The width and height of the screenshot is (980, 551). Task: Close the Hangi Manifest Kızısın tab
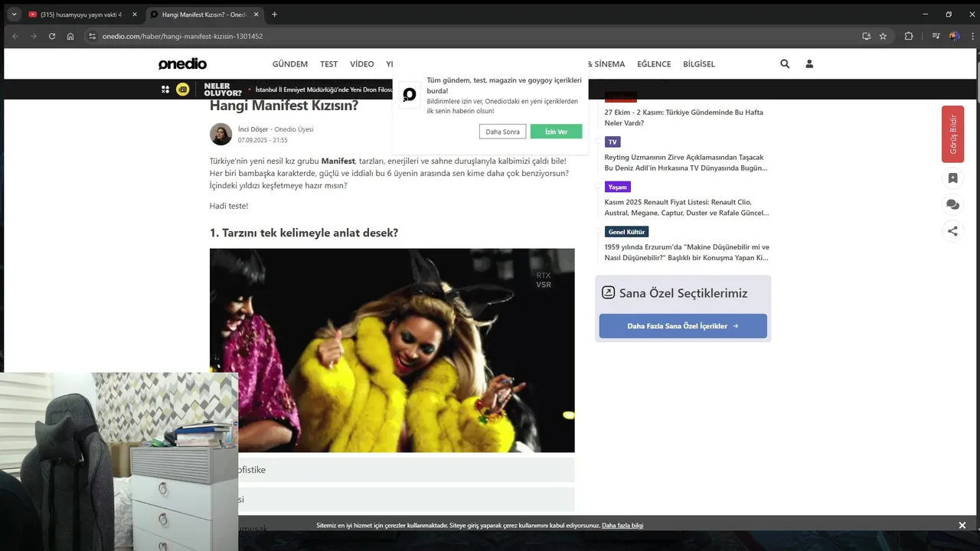pyautogui.click(x=256, y=15)
